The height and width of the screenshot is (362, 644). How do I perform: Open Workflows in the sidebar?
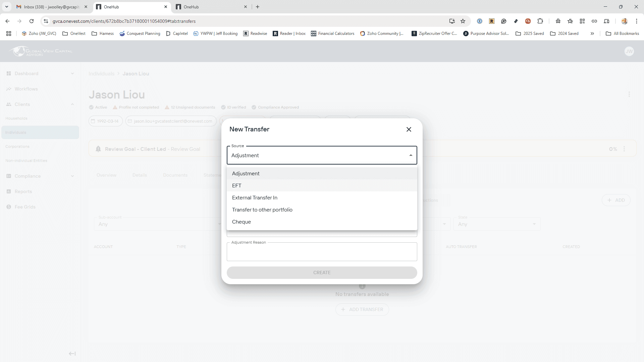coord(26,89)
